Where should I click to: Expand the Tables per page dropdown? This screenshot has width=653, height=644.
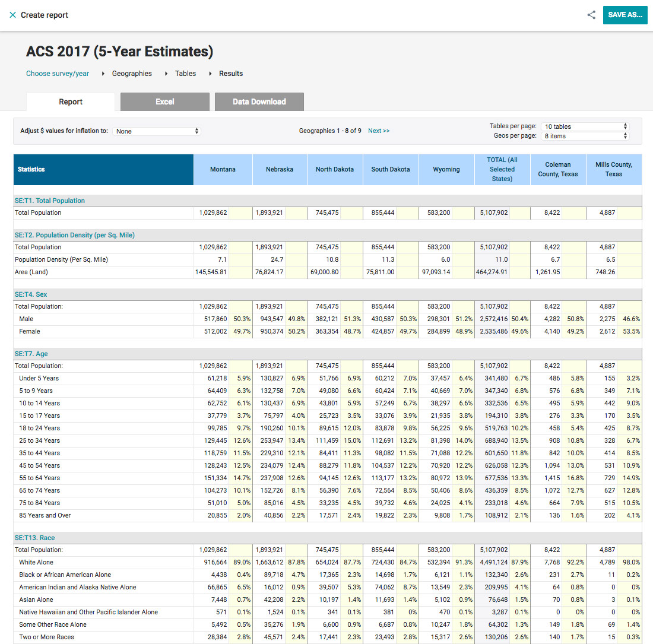(x=584, y=126)
